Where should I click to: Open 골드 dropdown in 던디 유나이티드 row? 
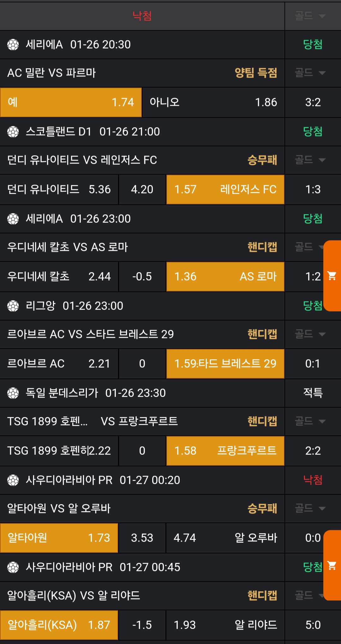click(310, 160)
